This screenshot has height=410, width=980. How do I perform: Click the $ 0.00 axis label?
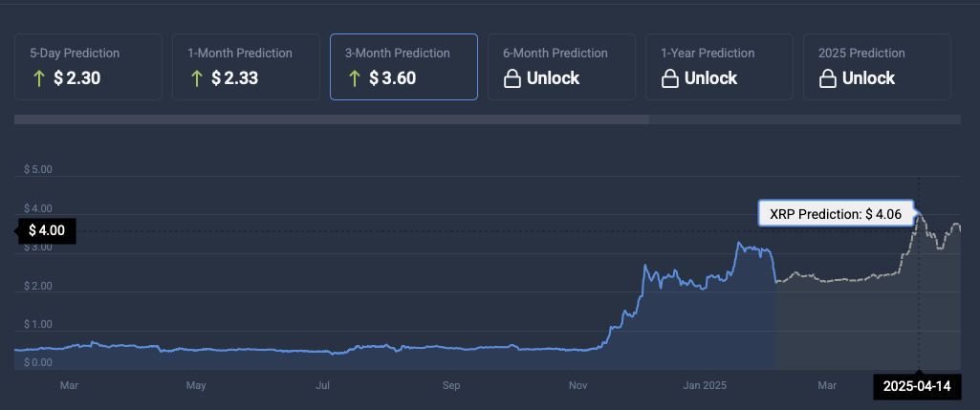38,362
